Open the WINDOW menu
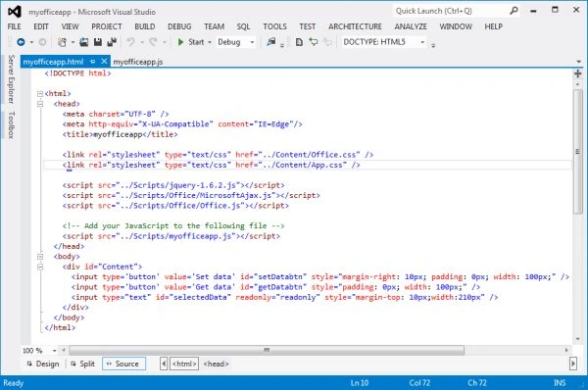This screenshot has height=390, width=588. pos(456,26)
